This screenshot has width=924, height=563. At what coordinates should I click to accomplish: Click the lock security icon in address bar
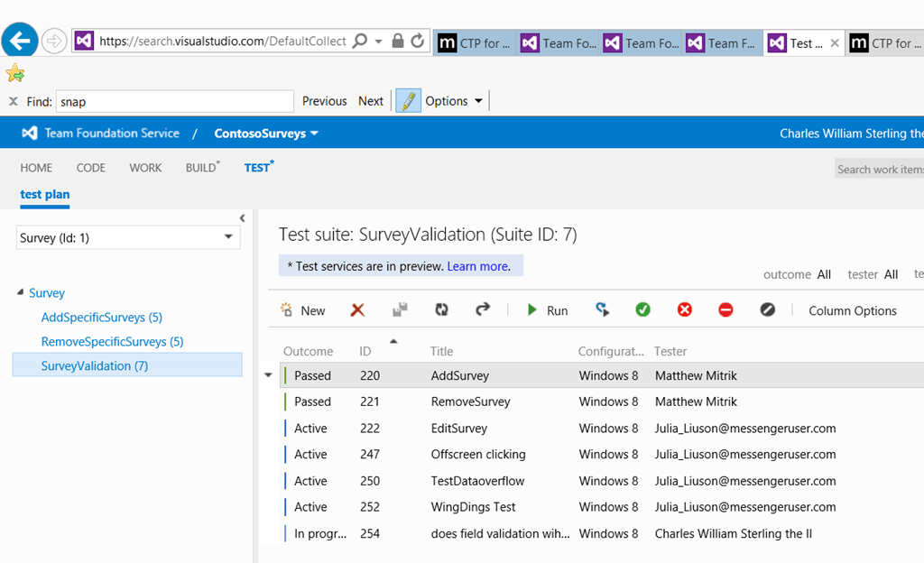coord(398,41)
